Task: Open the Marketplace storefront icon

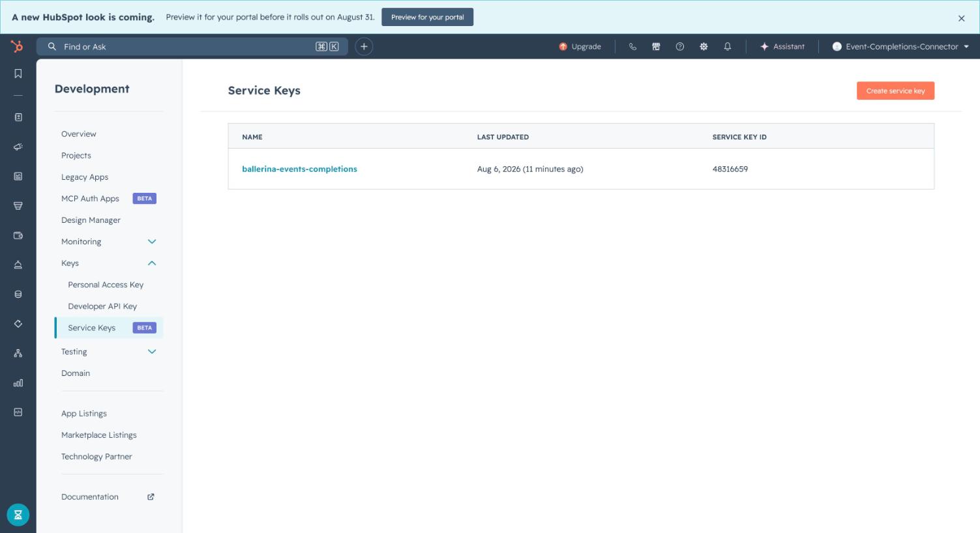Action: (656, 47)
